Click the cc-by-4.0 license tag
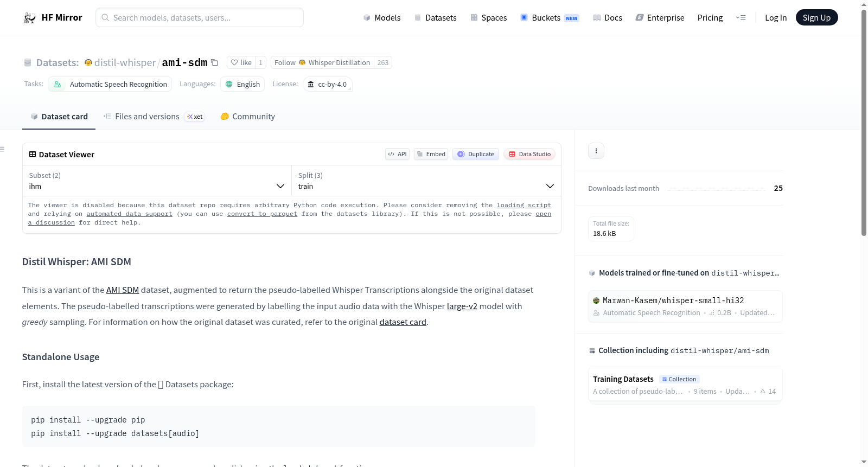Viewport: 868px width, 467px height. pos(328,84)
